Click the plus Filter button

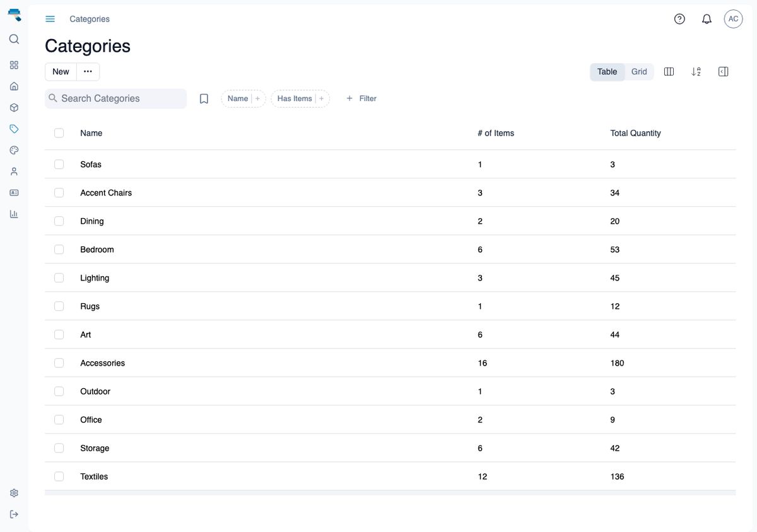pos(361,98)
